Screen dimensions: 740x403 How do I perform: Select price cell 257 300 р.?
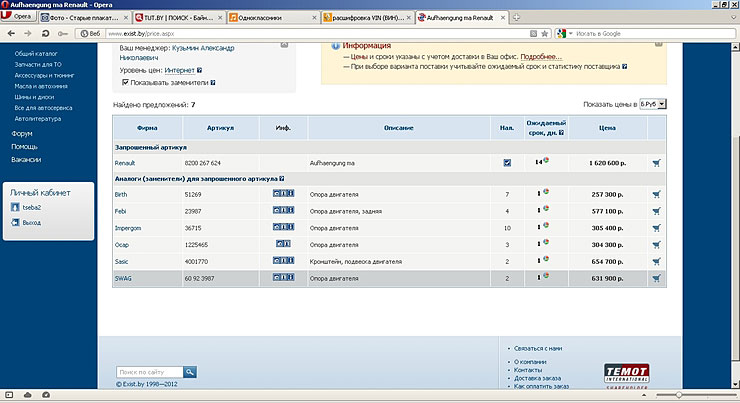[x=607, y=194]
